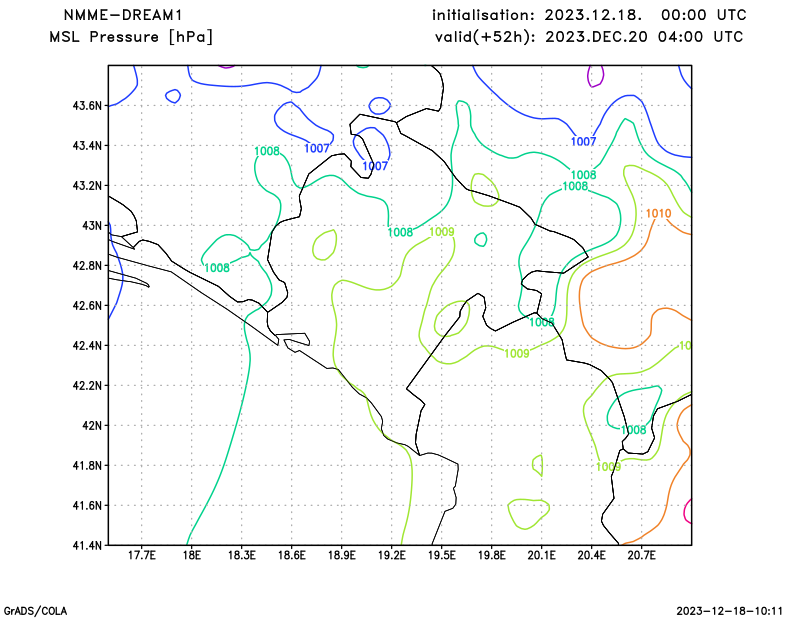Click the GrADS/COLA credit text

coord(35,611)
